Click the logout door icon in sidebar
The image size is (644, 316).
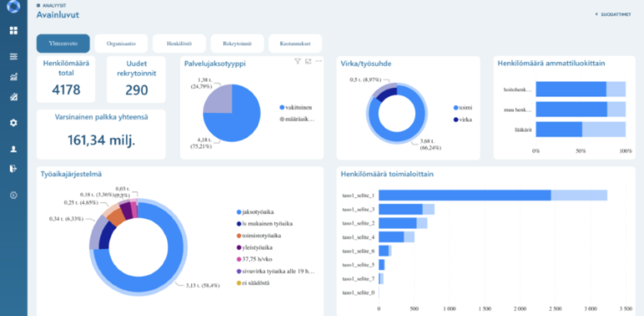(13, 168)
